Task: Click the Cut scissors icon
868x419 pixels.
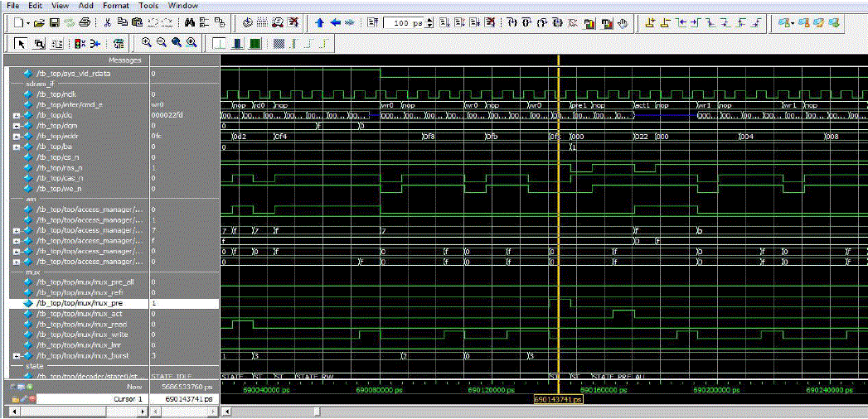Action: point(108,22)
